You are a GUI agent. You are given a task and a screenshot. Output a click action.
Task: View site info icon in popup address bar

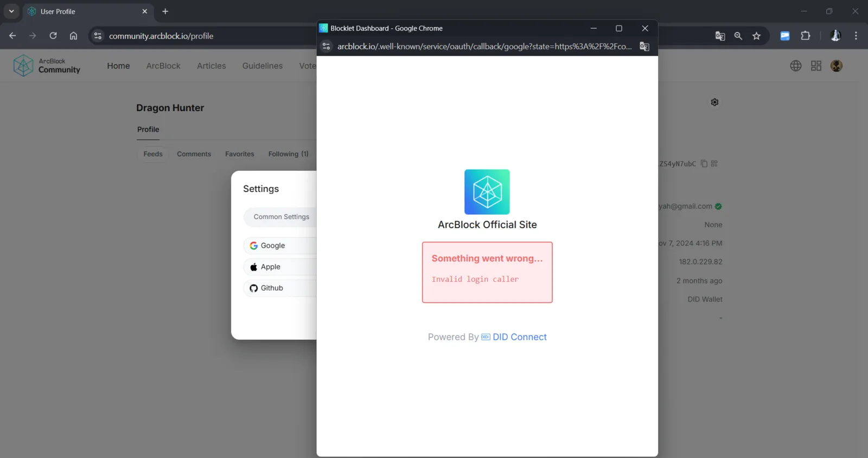[x=326, y=47]
